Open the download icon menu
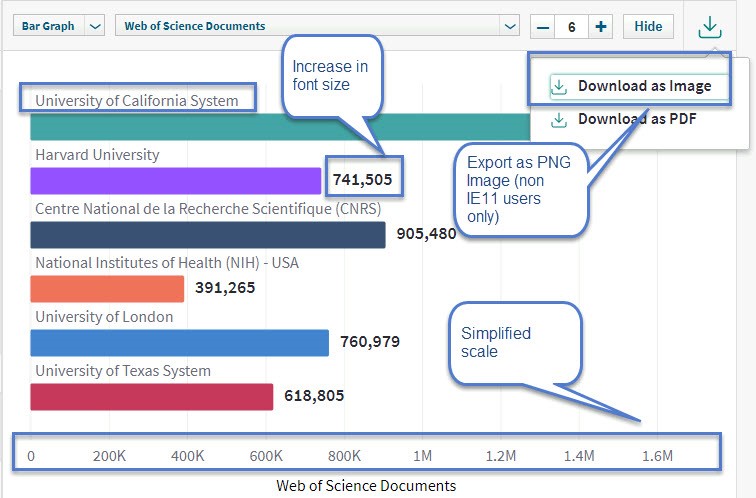 pos(710,27)
